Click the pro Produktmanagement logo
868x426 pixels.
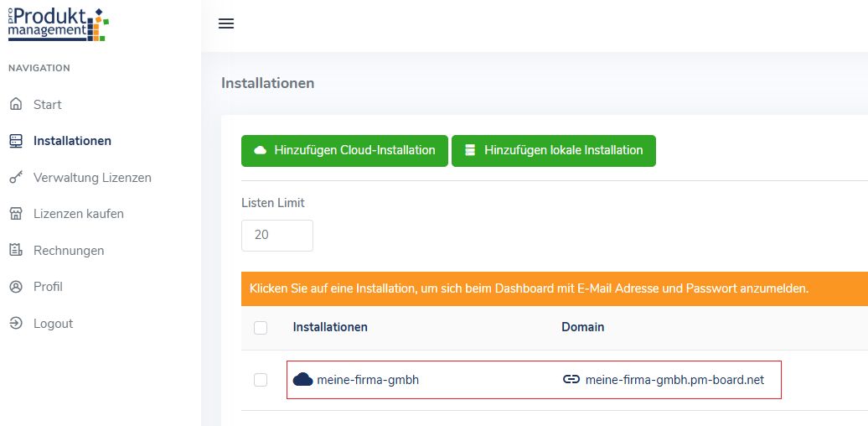pyautogui.click(x=58, y=25)
